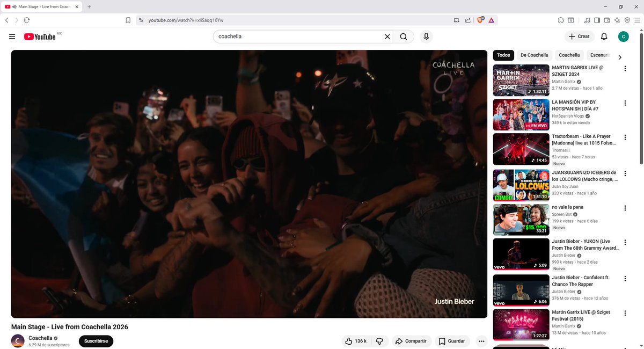The width and height of the screenshot is (644, 349).
Task: Like the video with 136 k likes
Action: pos(355,341)
